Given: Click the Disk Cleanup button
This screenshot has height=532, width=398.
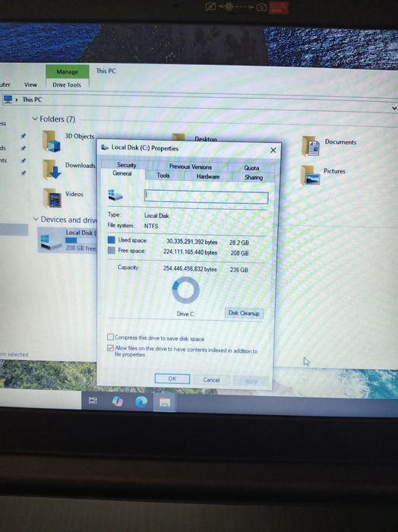Looking at the screenshot, I should [244, 313].
